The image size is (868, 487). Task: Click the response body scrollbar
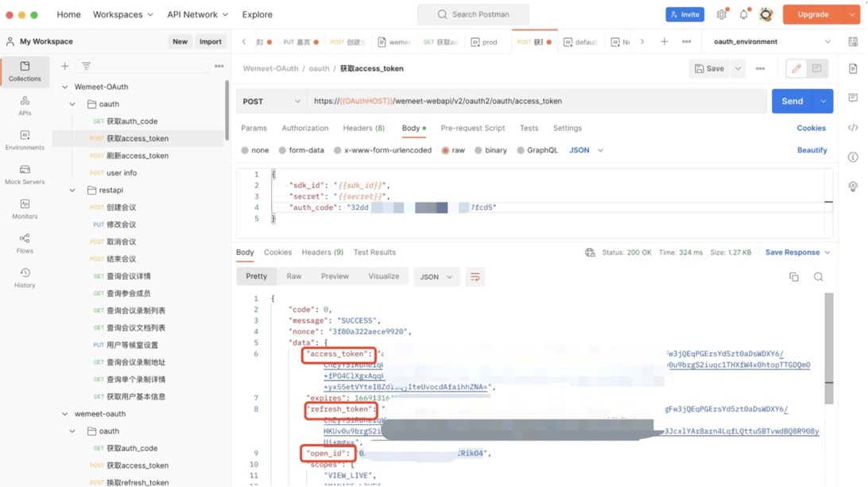tap(829, 349)
